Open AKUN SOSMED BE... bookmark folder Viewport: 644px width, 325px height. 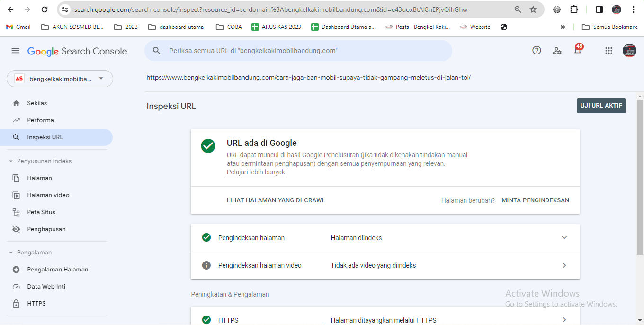tap(72, 27)
